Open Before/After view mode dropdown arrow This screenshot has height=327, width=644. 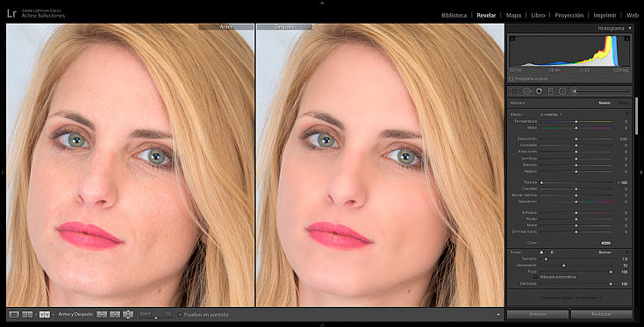pos(53,315)
